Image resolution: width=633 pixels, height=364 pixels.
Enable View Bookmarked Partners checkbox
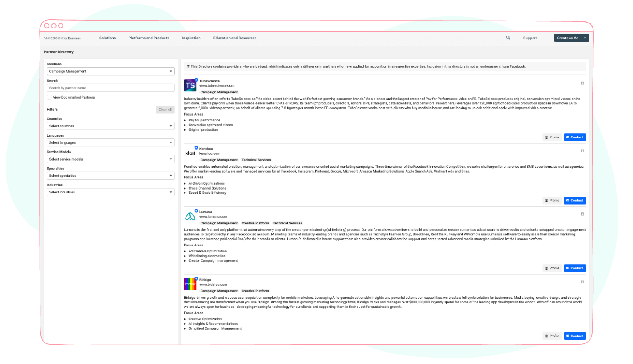tap(49, 97)
